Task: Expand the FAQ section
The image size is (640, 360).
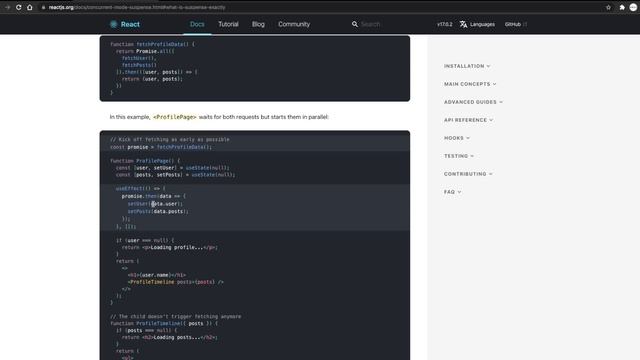Action: (x=452, y=191)
